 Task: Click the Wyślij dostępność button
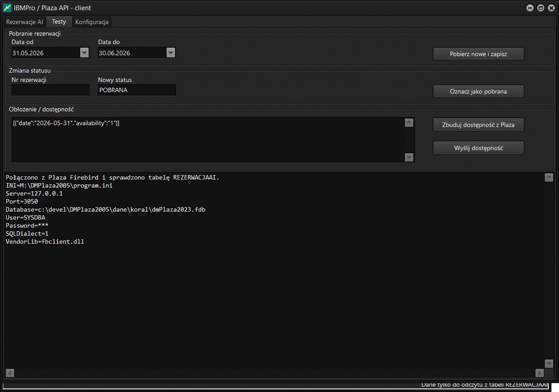tap(478, 148)
